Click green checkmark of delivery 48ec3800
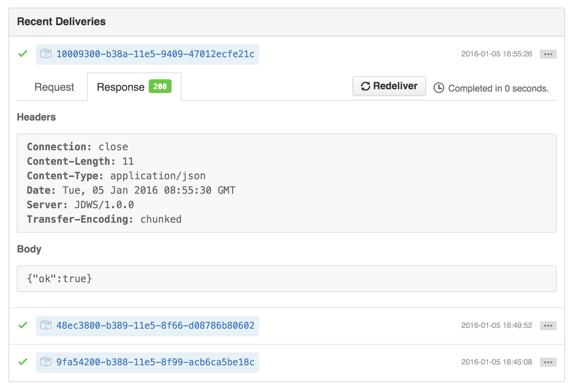The height and width of the screenshot is (392, 578). pos(23,325)
